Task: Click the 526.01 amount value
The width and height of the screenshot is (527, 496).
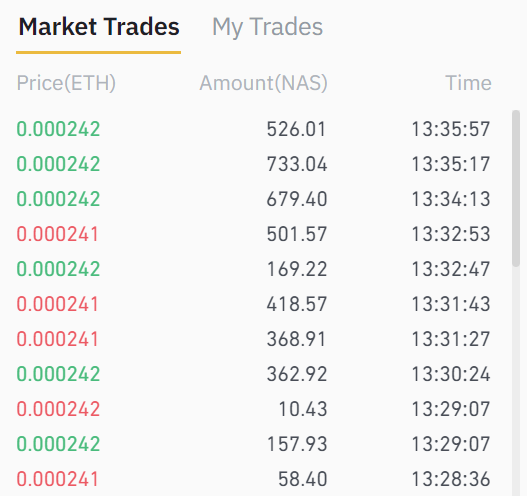Action: click(296, 129)
